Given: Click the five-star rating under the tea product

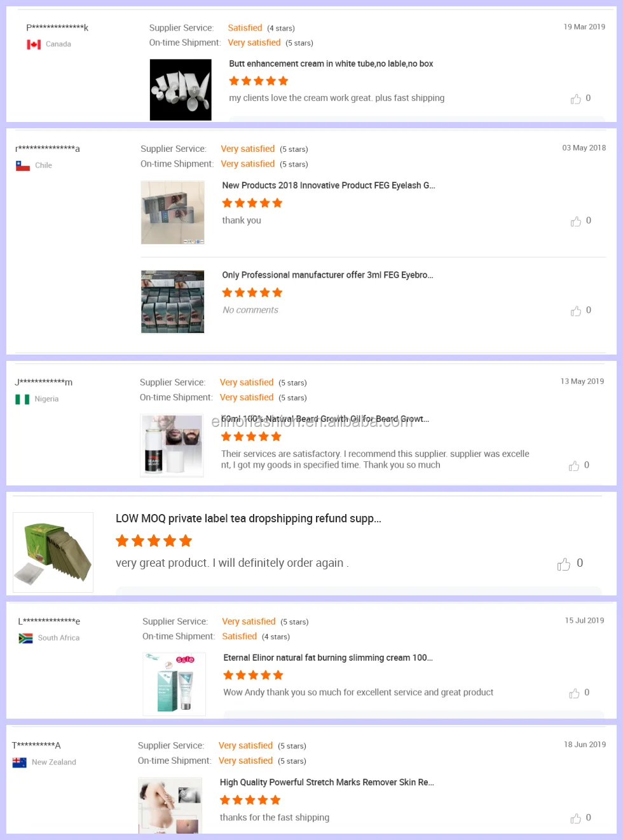Looking at the screenshot, I should (x=154, y=541).
